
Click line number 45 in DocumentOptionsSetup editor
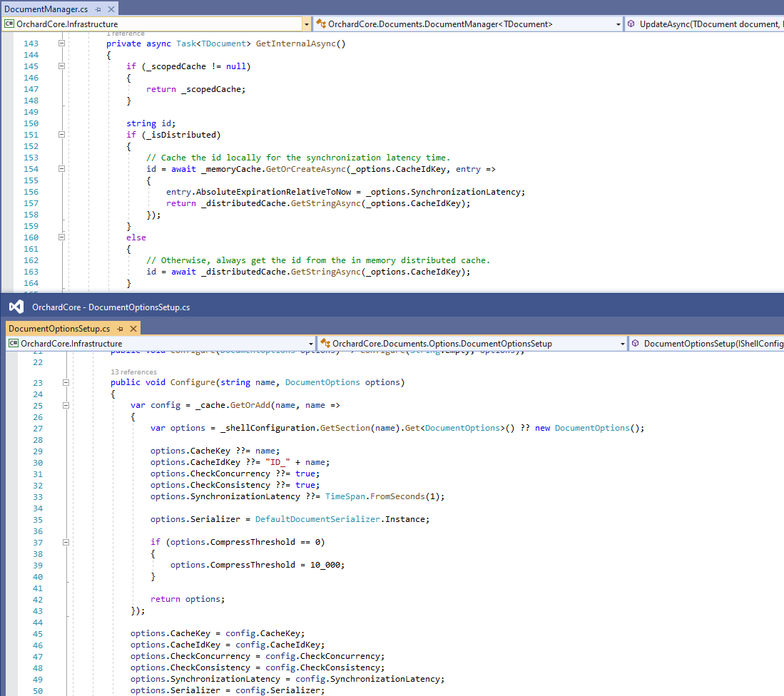[x=38, y=633]
